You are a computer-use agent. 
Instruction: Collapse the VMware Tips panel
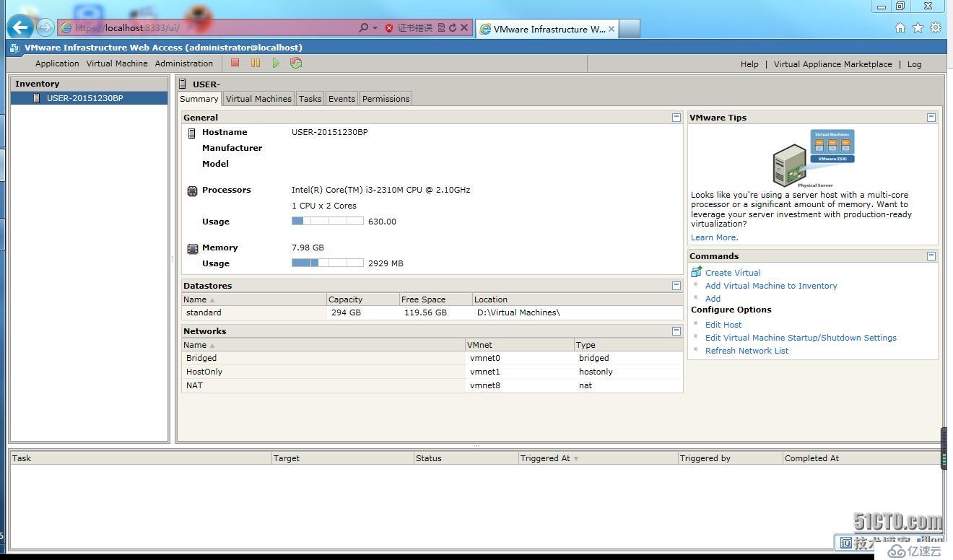[931, 117]
